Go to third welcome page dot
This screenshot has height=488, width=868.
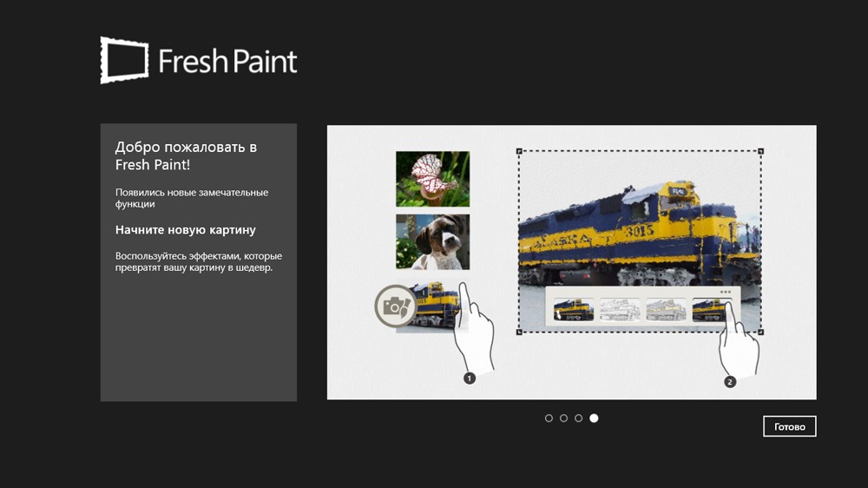tap(578, 419)
